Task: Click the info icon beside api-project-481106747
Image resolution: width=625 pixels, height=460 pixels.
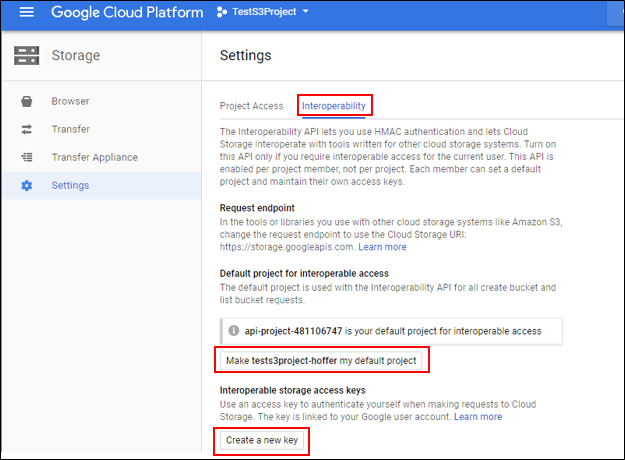Action: tap(234, 331)
